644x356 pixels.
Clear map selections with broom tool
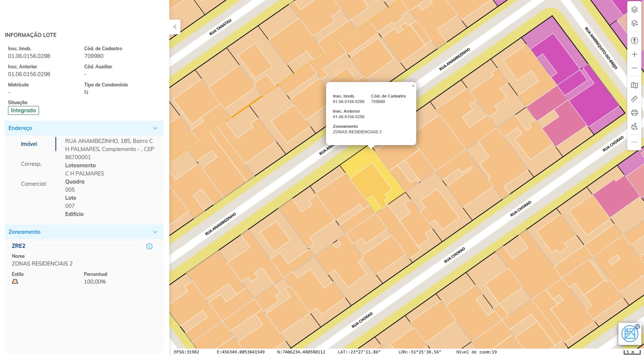[x=634, y=126]
